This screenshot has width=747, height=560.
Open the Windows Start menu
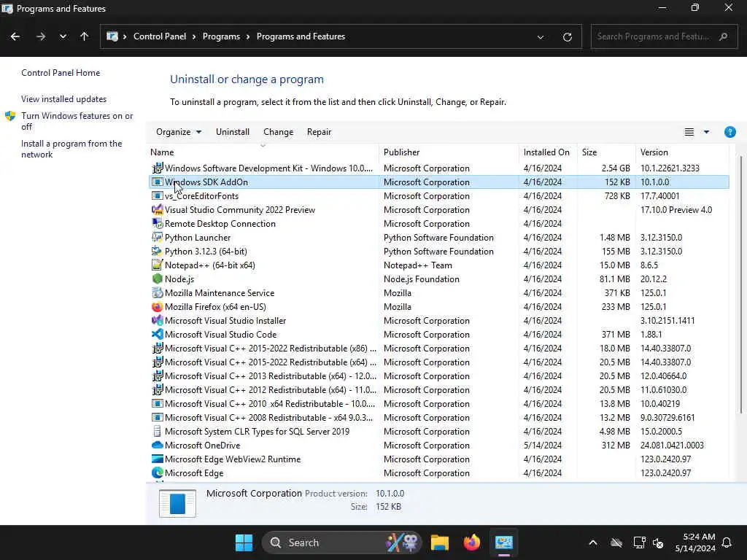tap(244, 542)
